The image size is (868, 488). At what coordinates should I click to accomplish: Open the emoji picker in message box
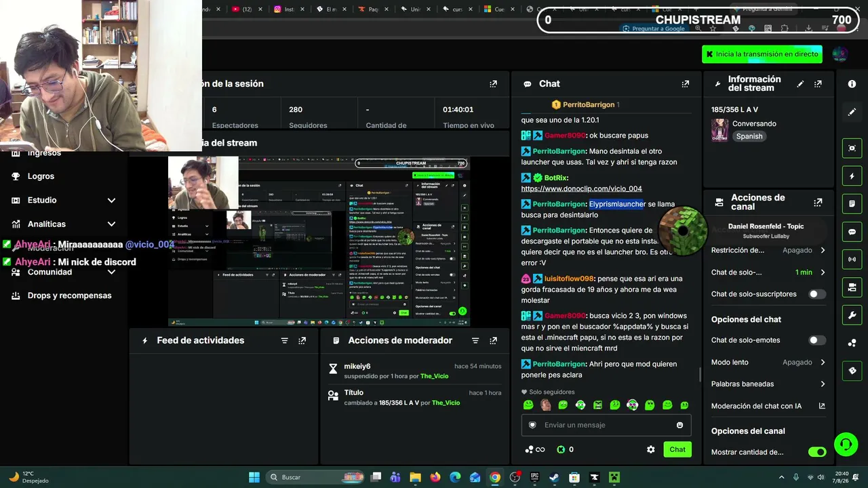[x=679, y=425]
